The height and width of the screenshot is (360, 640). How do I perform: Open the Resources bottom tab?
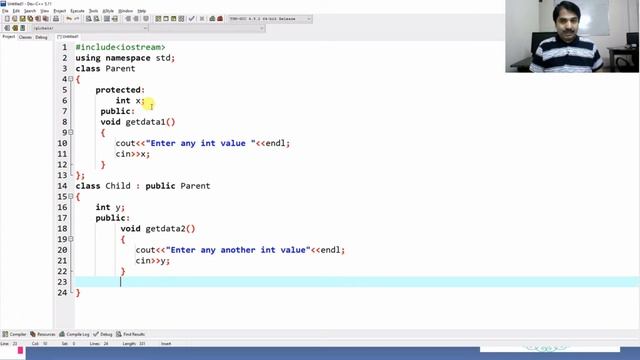click(43, 334)
